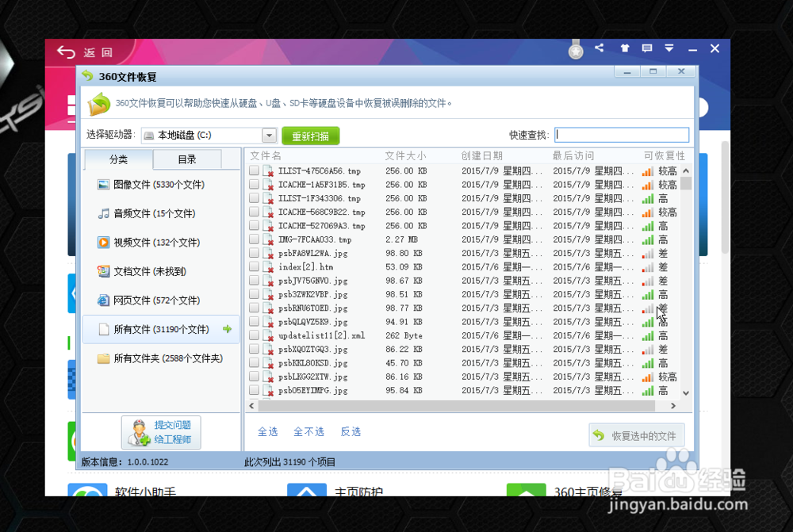Switch to the 目录 tab

point(186,159)
